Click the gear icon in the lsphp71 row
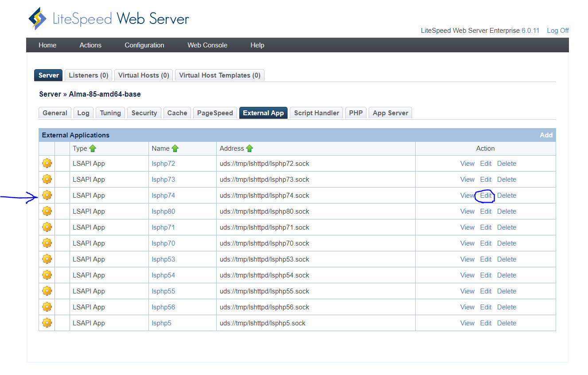This screenshot has height=375, width=588. pyautogui.click(x=47, y=227)
